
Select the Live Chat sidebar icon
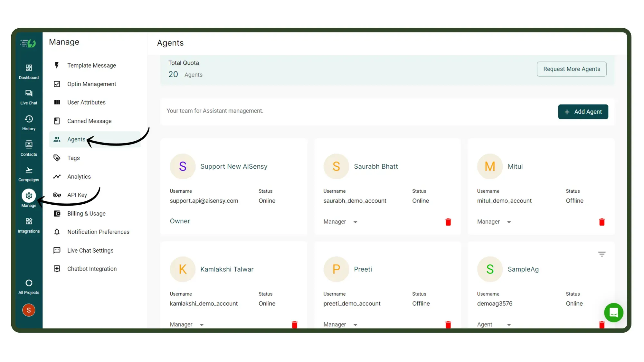click(x=29, y=96)
